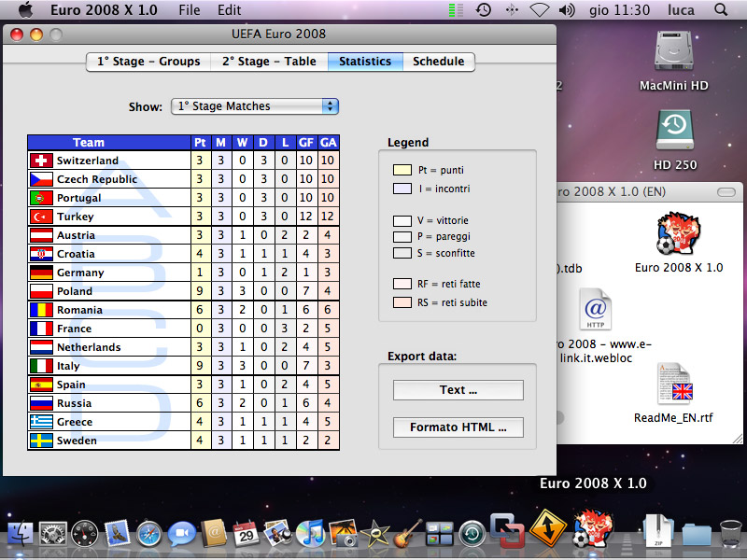The height and width of the screenshot is (560, 747).
Task: Click the Sweden flag icon
Action: [x=41, y=441]
